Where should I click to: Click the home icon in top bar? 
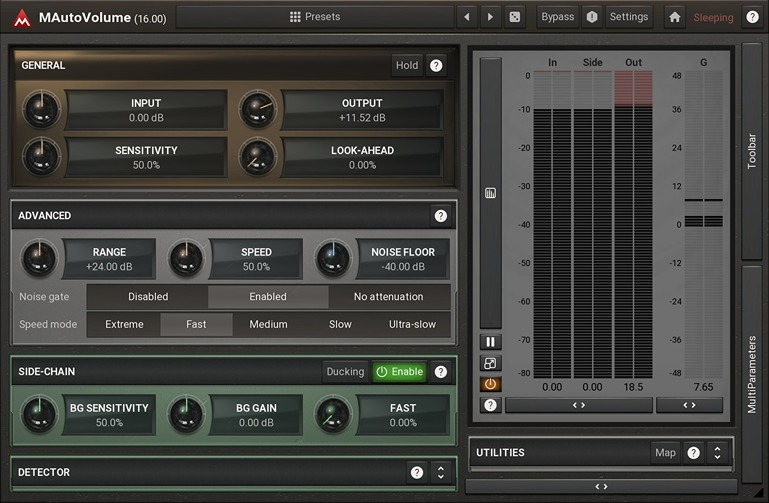(x=675, y=17)
